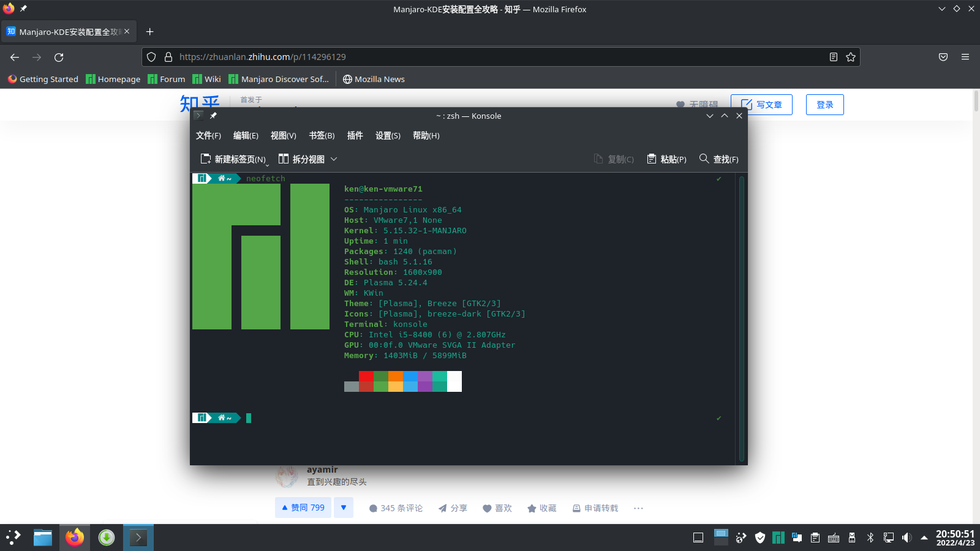Click the Konsole taskbar icon
The width and height of the screenshot is (980, 551).
138,538
